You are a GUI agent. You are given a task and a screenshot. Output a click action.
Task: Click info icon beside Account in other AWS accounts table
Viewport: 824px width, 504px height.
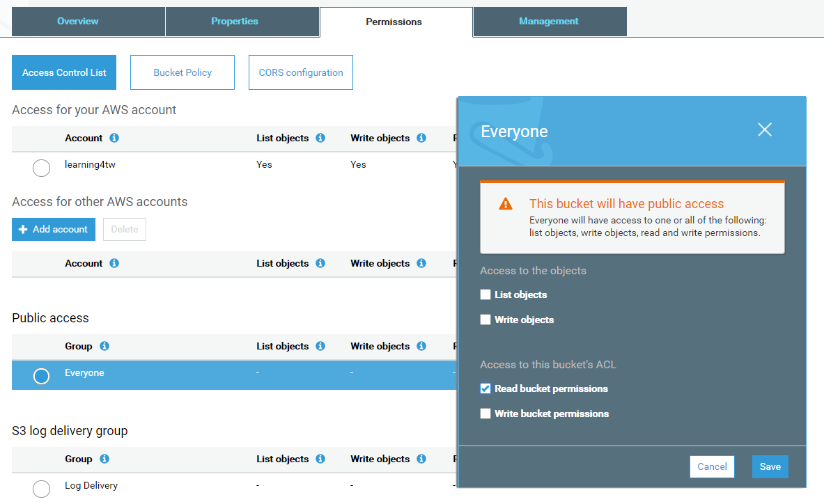[114, 263]
